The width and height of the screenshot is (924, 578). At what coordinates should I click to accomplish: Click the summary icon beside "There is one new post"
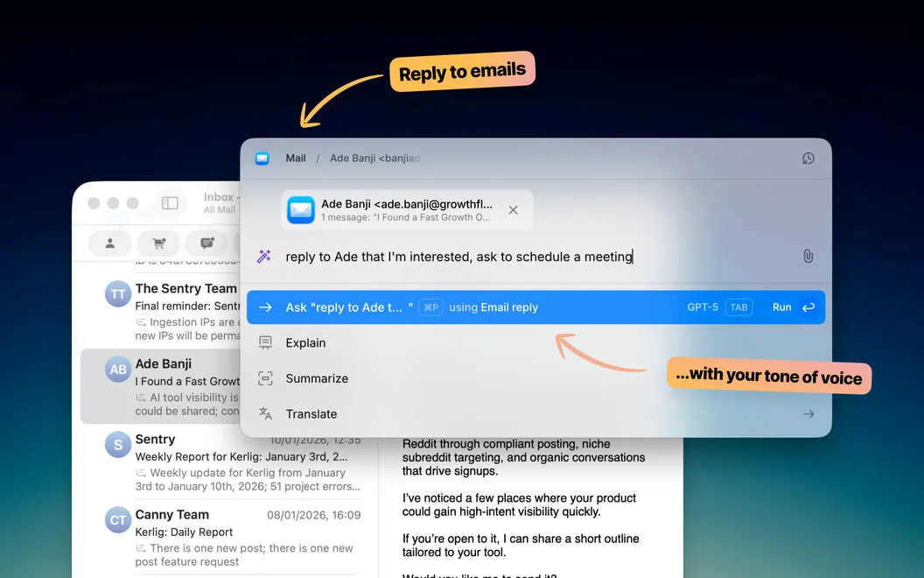(x=141, y=548)
